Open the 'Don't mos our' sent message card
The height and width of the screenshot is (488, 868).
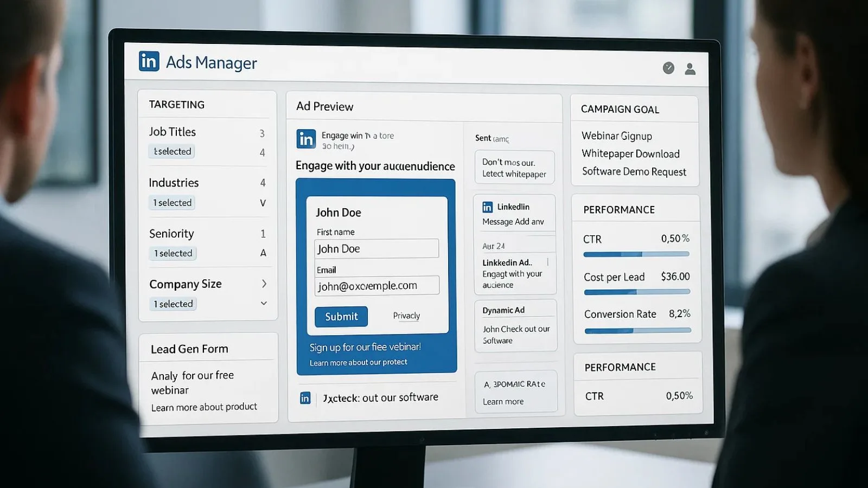(514, 168)
